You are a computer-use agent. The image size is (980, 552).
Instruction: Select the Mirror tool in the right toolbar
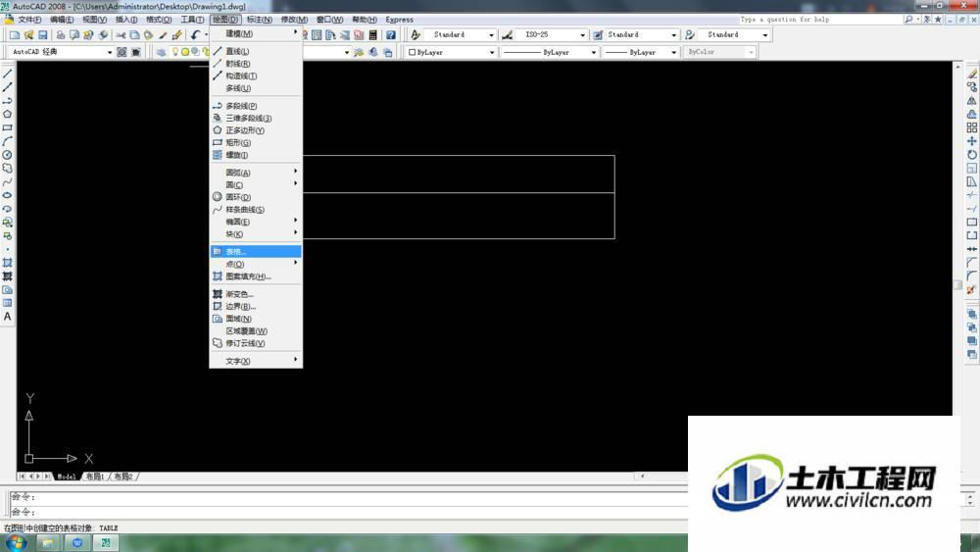972,101
